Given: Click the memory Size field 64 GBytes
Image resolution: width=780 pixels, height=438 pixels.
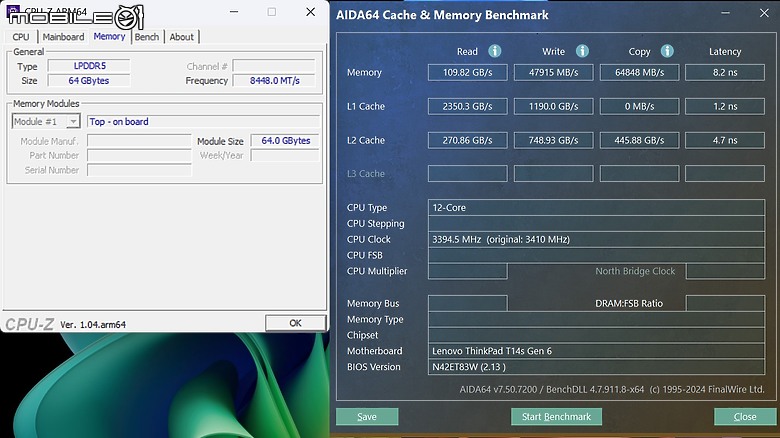Looking at the screenshot, I should click(x=89, y=81).
